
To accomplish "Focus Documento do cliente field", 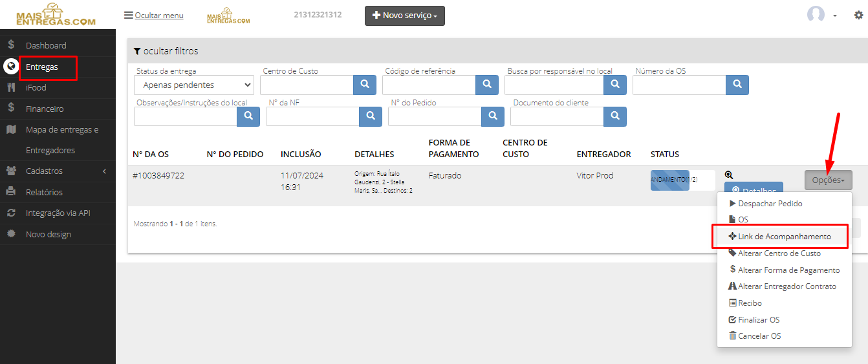I will pos(557,116).
